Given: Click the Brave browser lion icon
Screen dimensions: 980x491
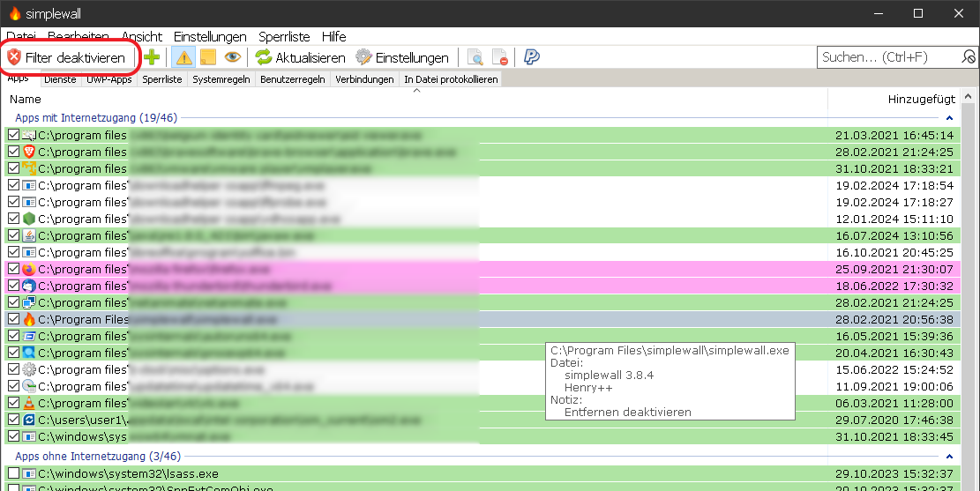Looking at the screenshot, I should pyautogui.click(x=29, y=152).
